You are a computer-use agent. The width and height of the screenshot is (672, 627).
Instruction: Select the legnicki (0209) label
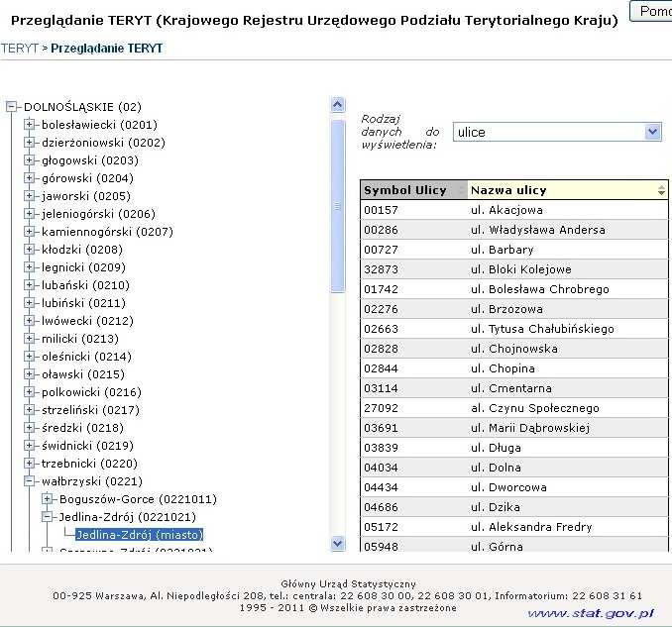[x=83, y=267]
